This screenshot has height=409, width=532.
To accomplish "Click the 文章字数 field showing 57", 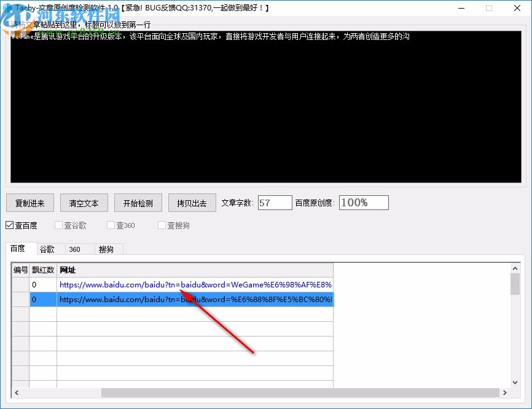I will point(275,203).
